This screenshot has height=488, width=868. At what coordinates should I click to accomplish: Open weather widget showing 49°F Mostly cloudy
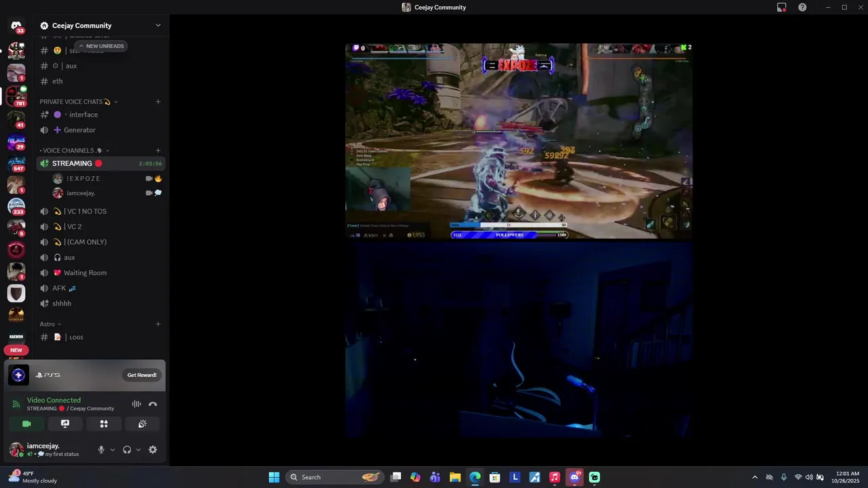coord(33,477)
